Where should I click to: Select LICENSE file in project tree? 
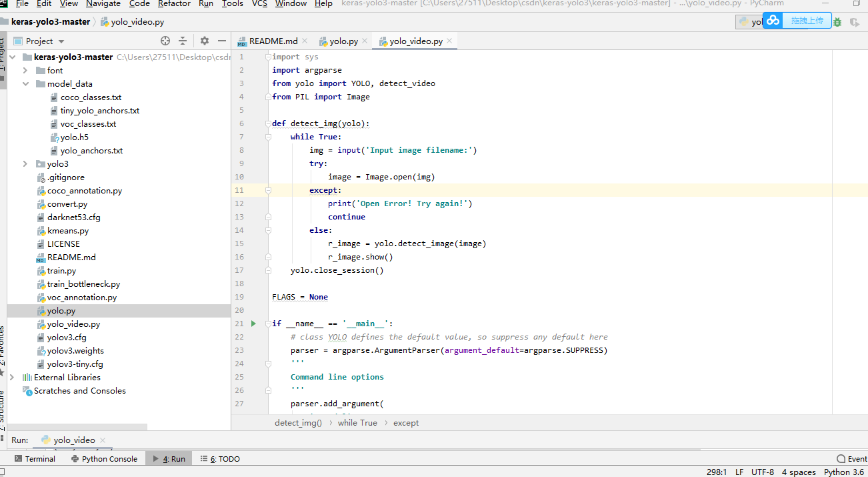[63, 244]
